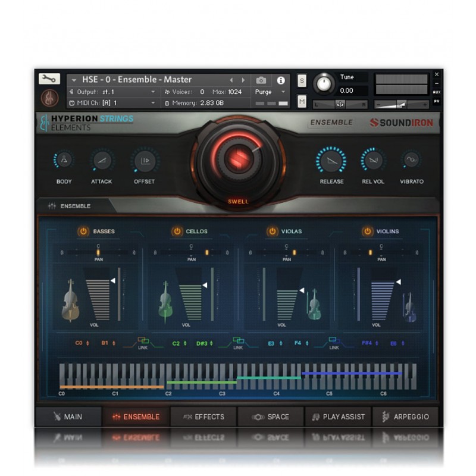Disable the Cellos section power button
The height and width of the screenshot is (476, 476).
(177, 231)
